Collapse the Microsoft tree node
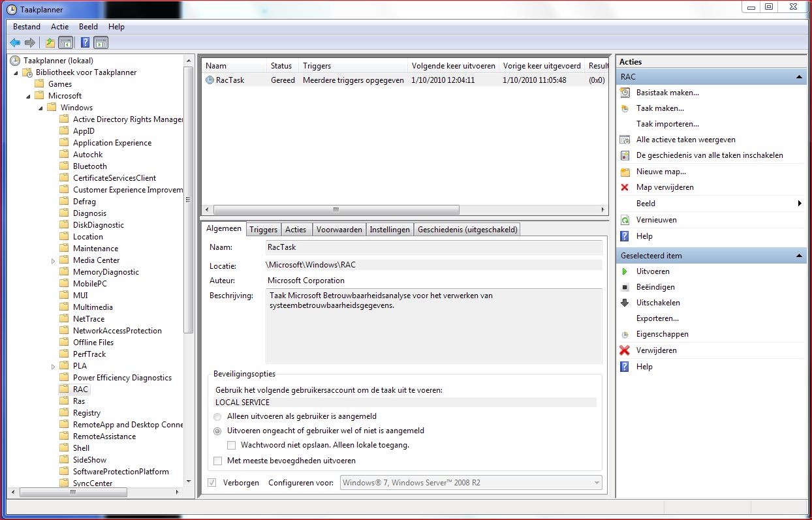Image resolution: width=812 pixels, height=520 pixels. point(29,96)
